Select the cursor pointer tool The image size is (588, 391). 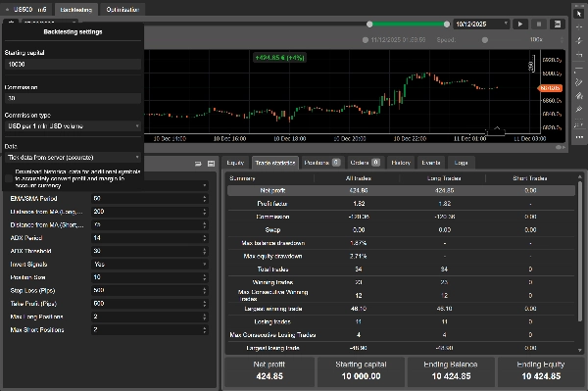pyautogui.click(x=579, y=14)
